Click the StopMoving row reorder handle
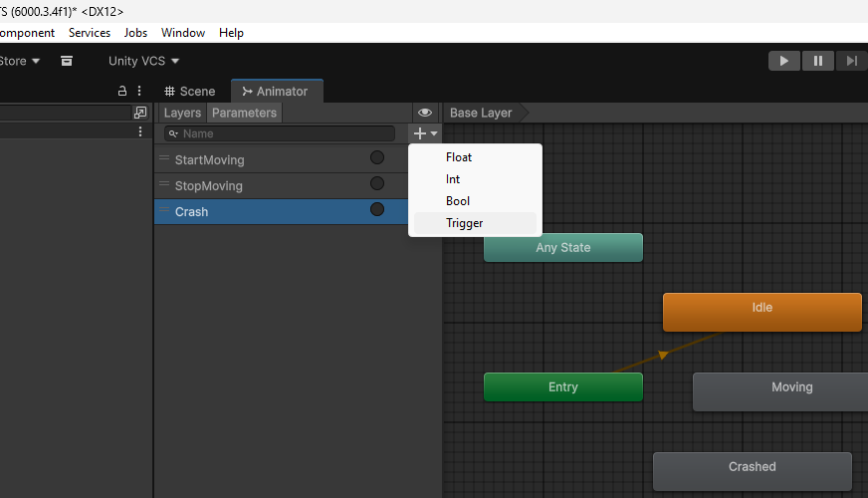The image size is (868, 498). point(164,183)
